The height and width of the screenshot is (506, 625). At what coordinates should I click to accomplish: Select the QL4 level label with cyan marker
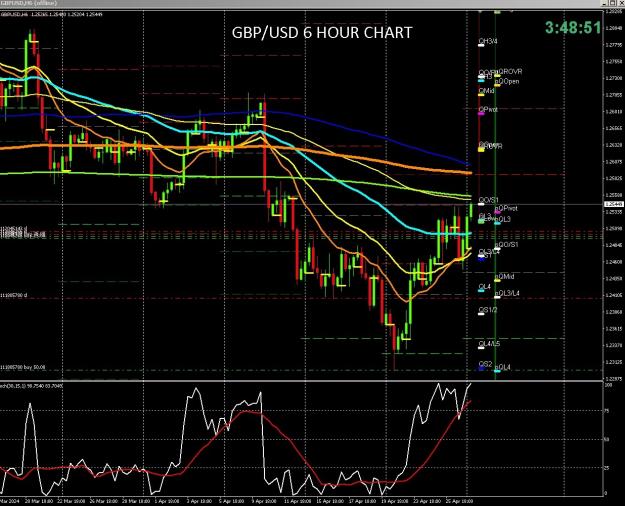coord(484,287)
